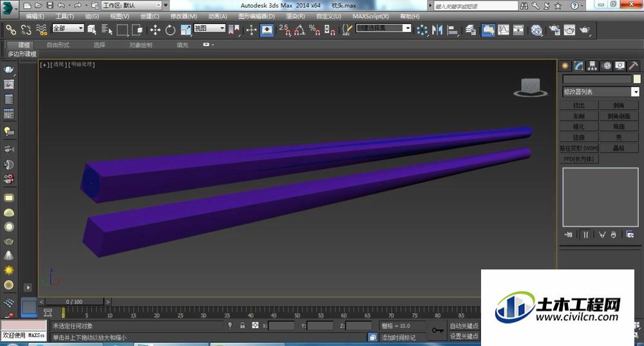Switch to the Hierarchy command panel tab
Viewport: 644px width, 346px height.
(592, 66)
